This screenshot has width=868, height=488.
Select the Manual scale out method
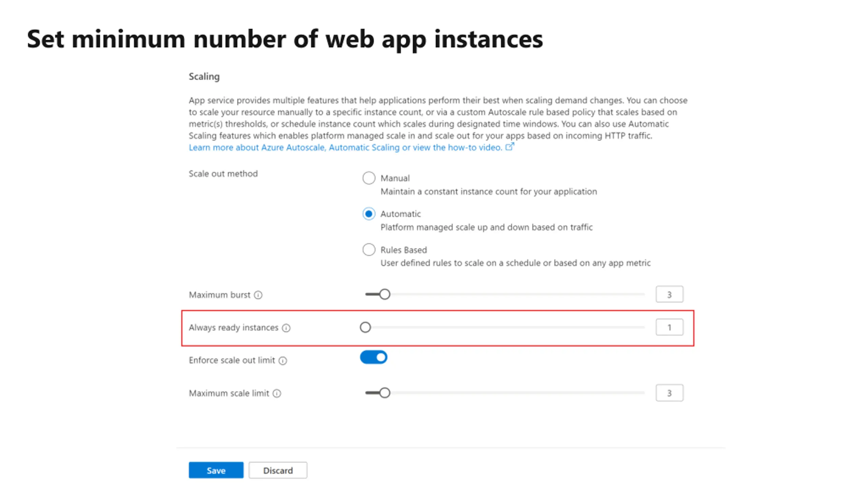coord(369,178)
